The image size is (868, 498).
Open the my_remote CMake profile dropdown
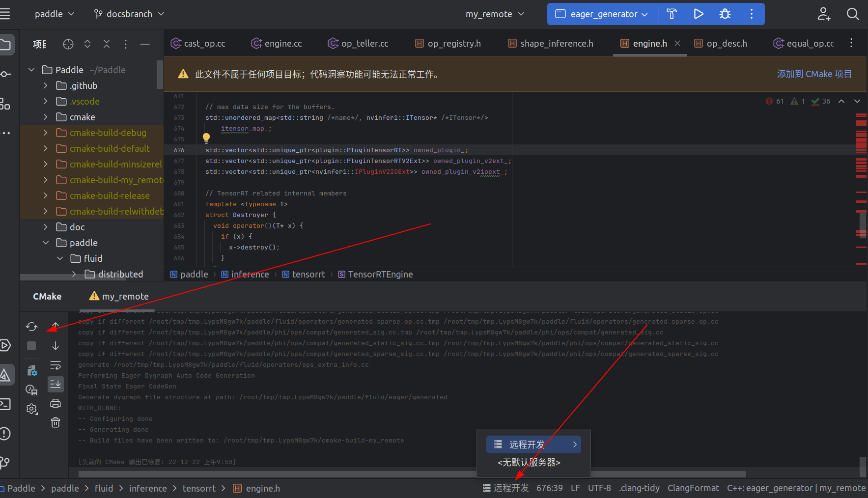pyautogui.click(x=495, y=14)
